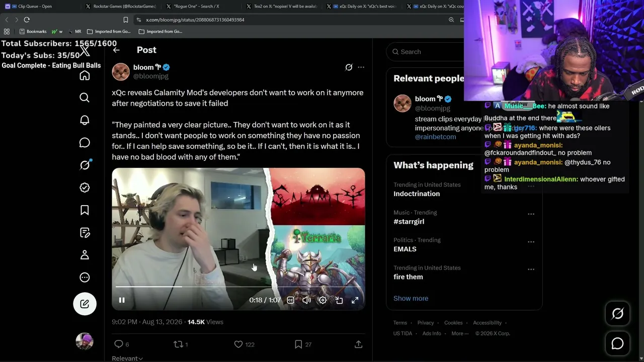Image resolution: width=644 pixels, height=362 pixels.
Task: Open picture-in-picture icon on the video player
Action: point(339,300)
